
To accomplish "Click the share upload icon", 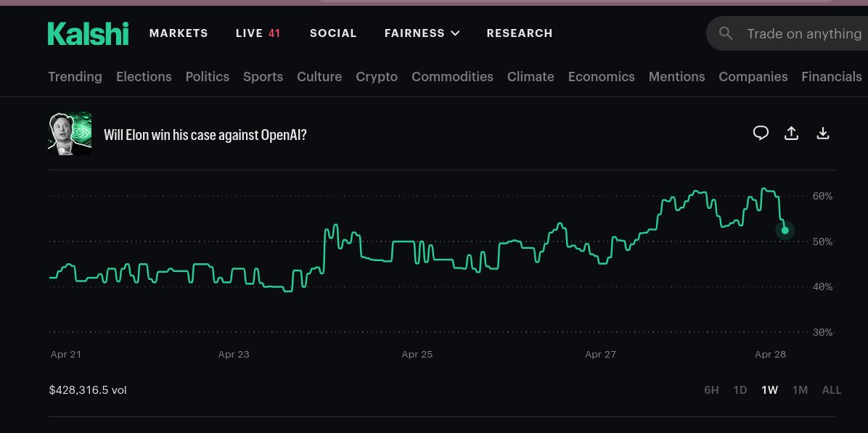I will [792, 133].
